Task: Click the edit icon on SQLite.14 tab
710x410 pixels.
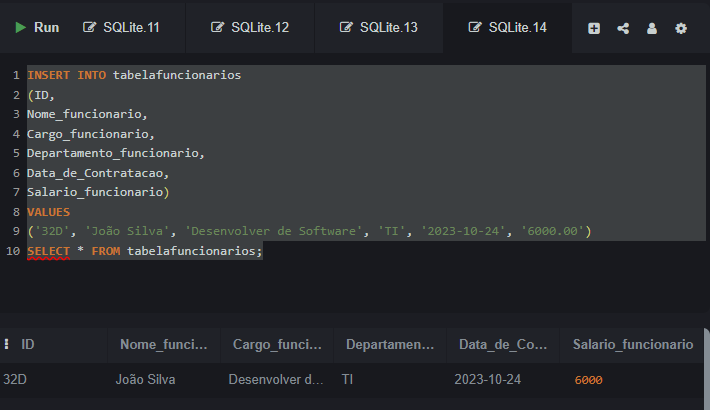Action: tap(475, 28)
